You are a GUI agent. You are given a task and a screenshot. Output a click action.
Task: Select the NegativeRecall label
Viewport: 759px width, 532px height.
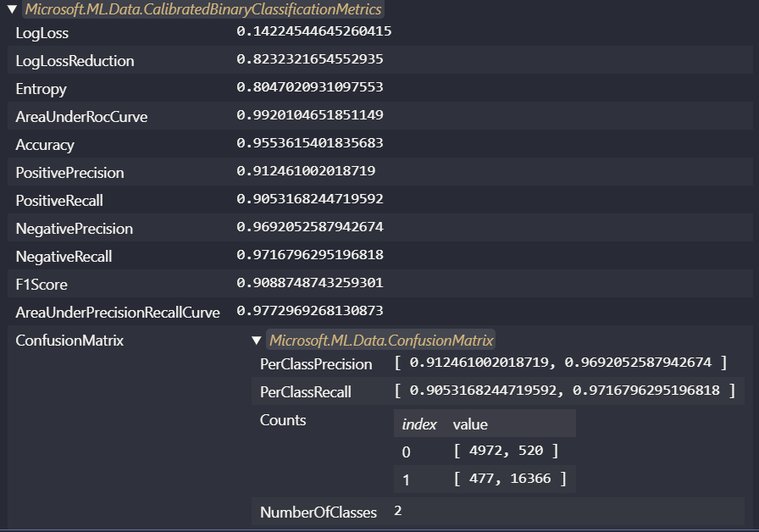coord(64,257)
